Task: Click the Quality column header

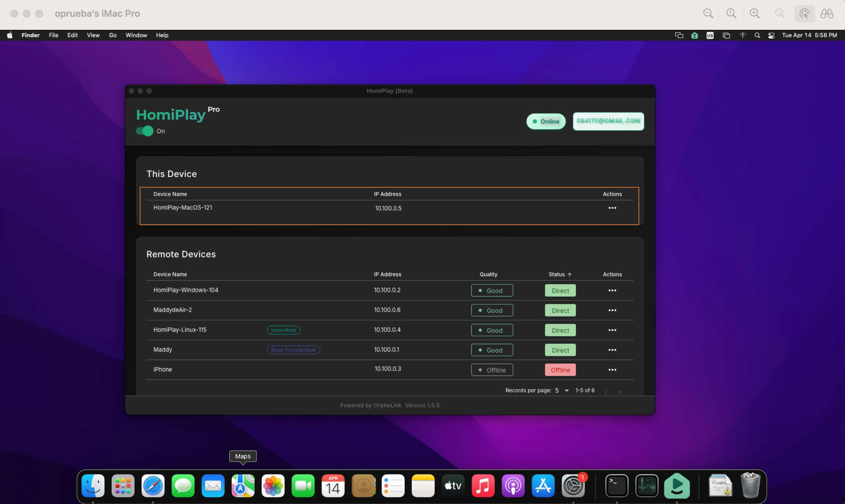Action: coord(488,274)
